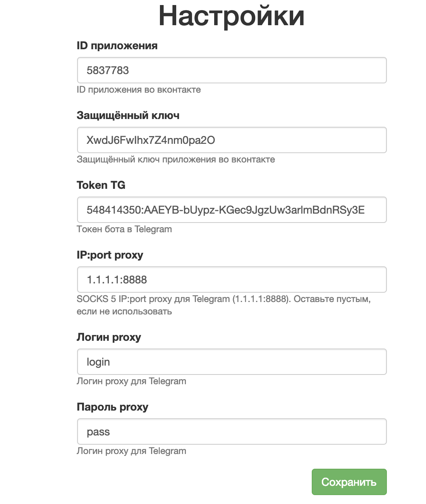Click the bold Логин proxy label
This screenshot has width=426, height=504.
tap(109, 337)
